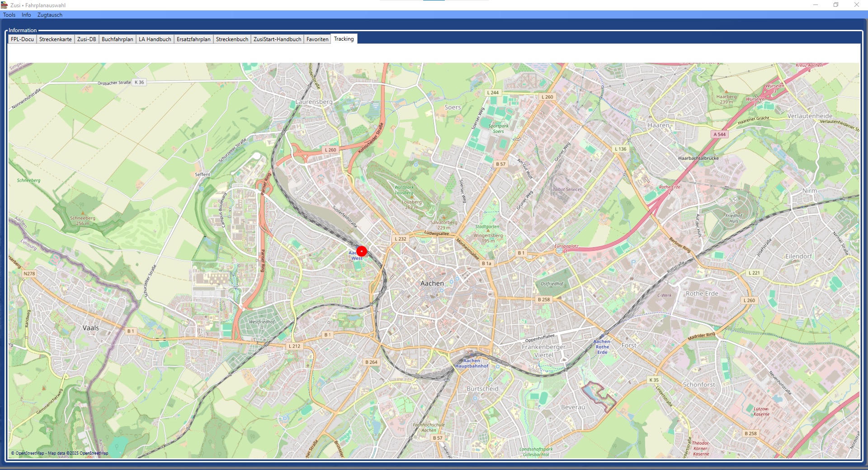Go to the LA Handbuch tab
This screenshot has width=868, height=470.
point(155,39)
